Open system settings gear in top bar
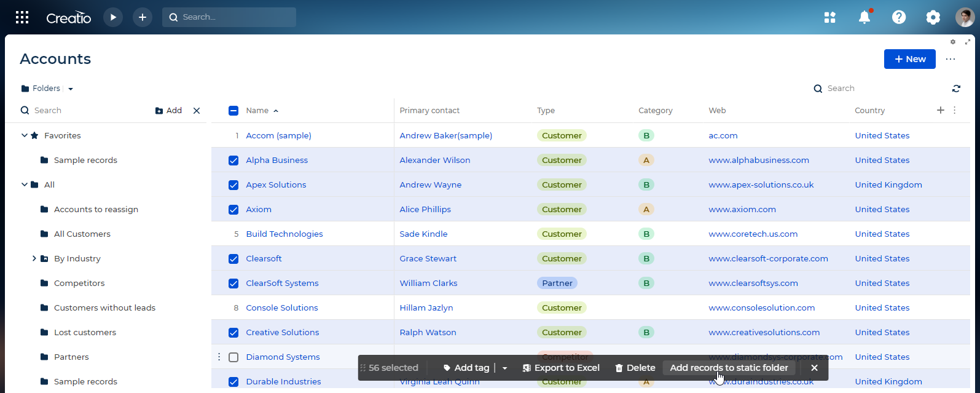This screenshot has width=980, height=393. (x=933, y=17)
